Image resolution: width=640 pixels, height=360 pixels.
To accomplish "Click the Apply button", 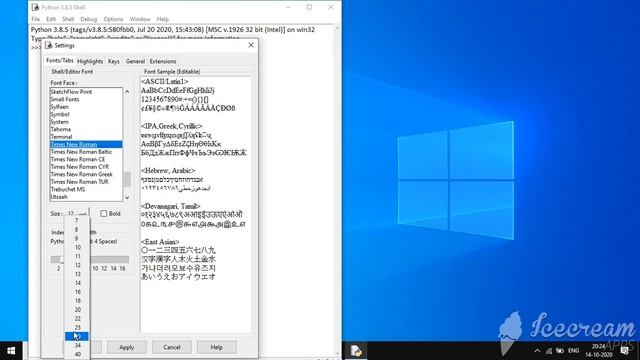I will 127,347.
